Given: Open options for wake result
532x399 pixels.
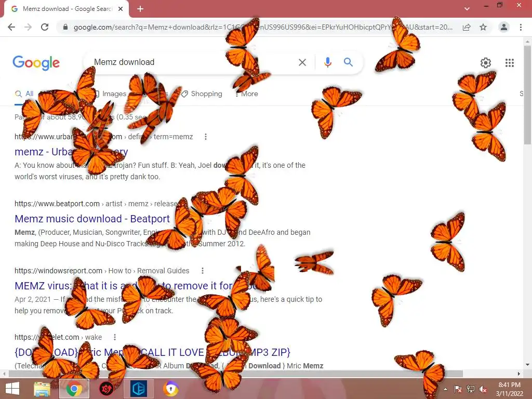Looking at the screenshot, I should coord(115,337).
